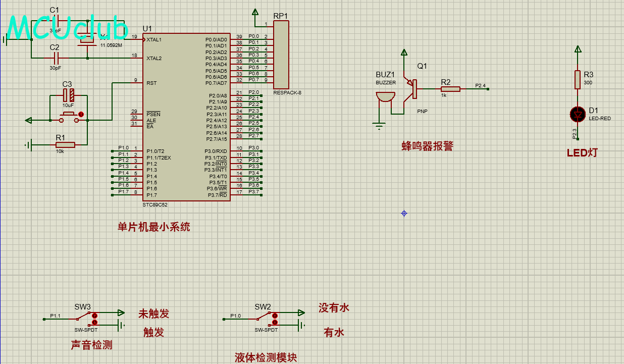
Task: Select the 蜂鸣器报警 text label
Action: [x=427, y=146]
